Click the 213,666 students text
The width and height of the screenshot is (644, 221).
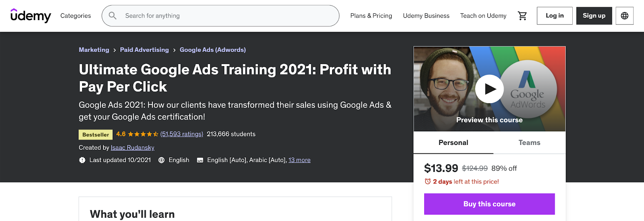(231, 134)
